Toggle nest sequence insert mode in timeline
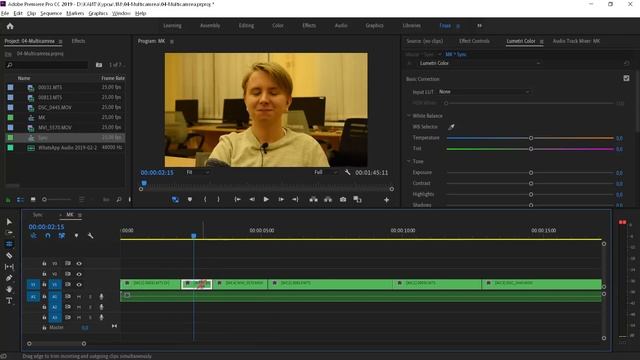640x360 pixels. coord(33,236)
